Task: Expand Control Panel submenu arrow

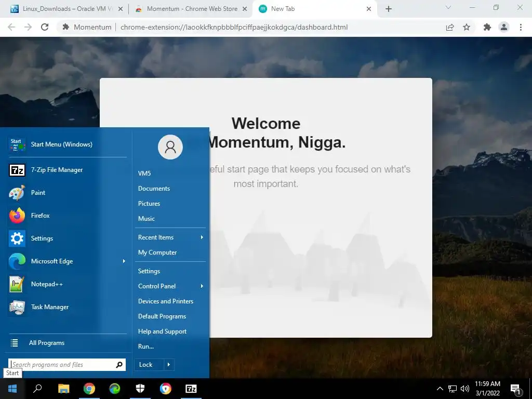Action: click(202, 286)
